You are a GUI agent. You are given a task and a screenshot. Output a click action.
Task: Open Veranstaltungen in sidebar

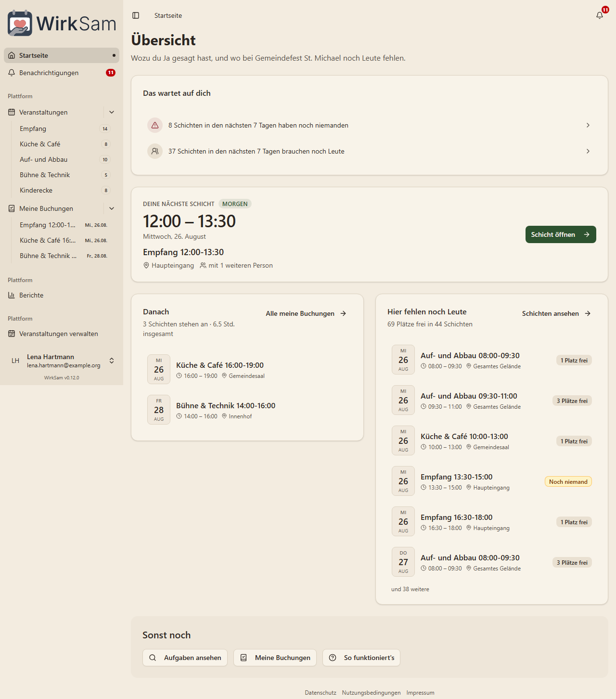pos(53,112)
